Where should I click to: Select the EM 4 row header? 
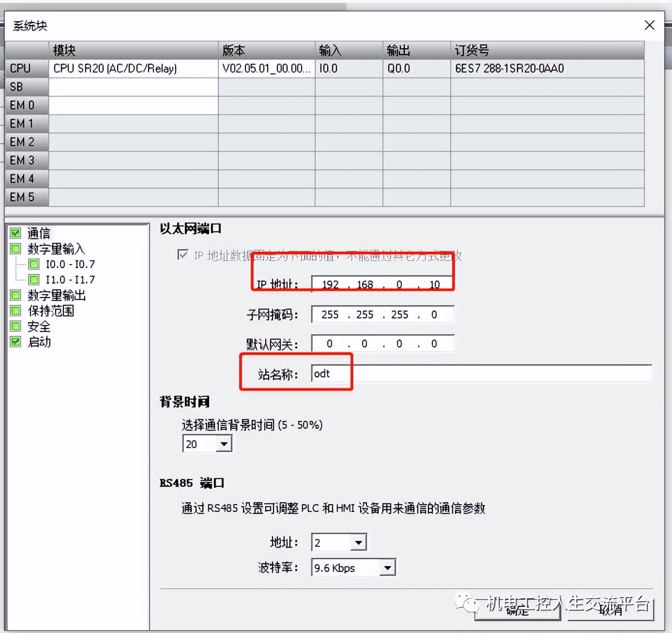tap(27, 179)
